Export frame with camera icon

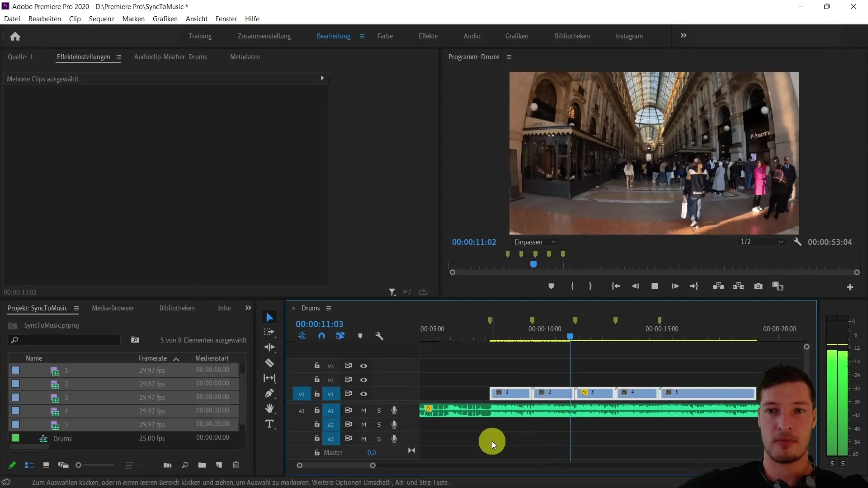pyautogui.click(x=758, y=286)
